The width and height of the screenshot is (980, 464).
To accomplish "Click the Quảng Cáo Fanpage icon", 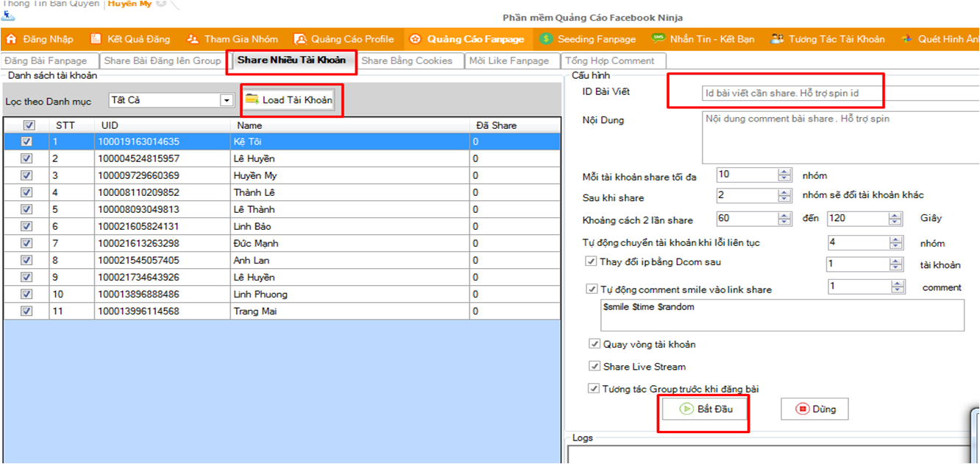I will click(x=416, y=39).
